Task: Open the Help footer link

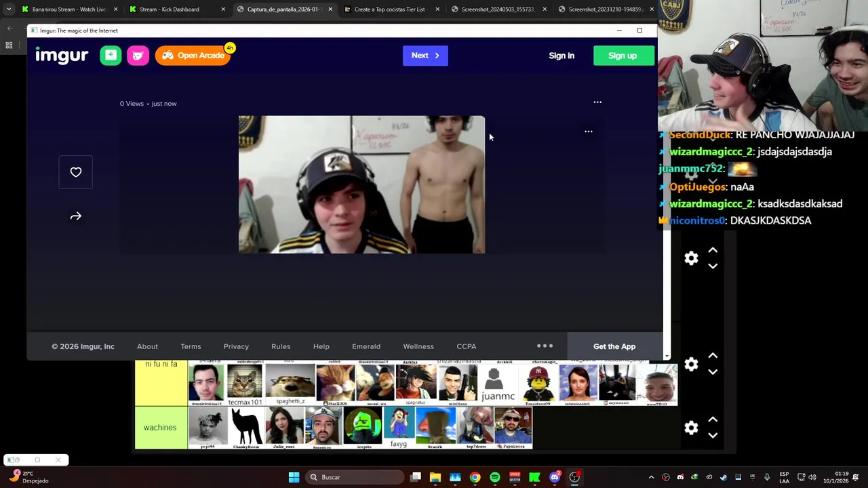Action: (321, 346)
